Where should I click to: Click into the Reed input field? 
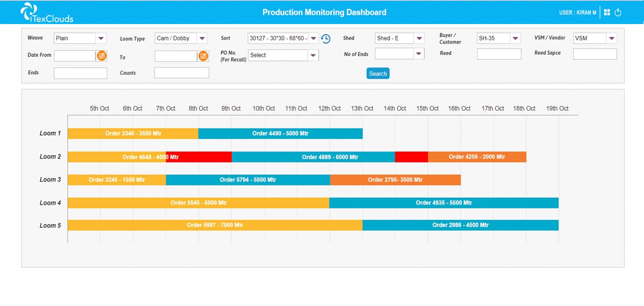tap(498, 54)
